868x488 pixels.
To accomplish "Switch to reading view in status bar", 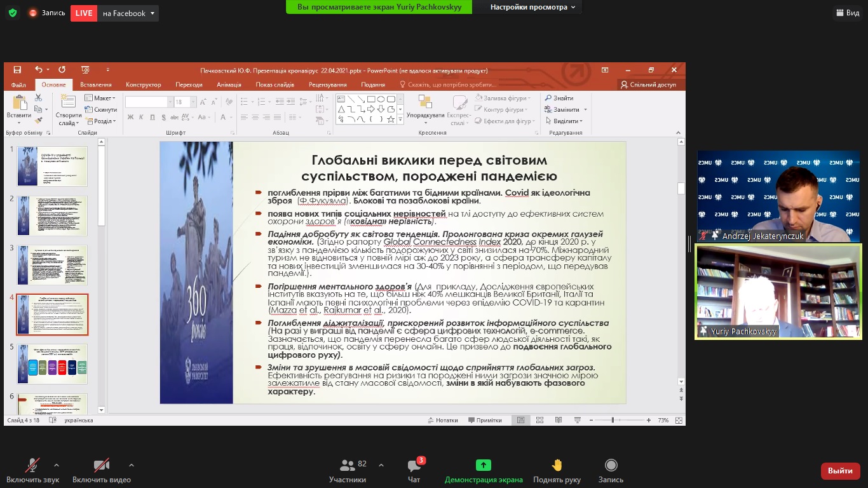I will pyautogui.click(x=559, y=420).
